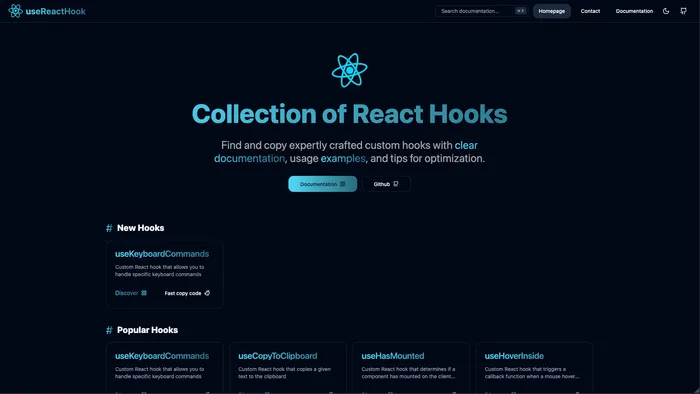Go to the Homepage nav item
Screen dimensions: 700x394
[x=551, y=11]
